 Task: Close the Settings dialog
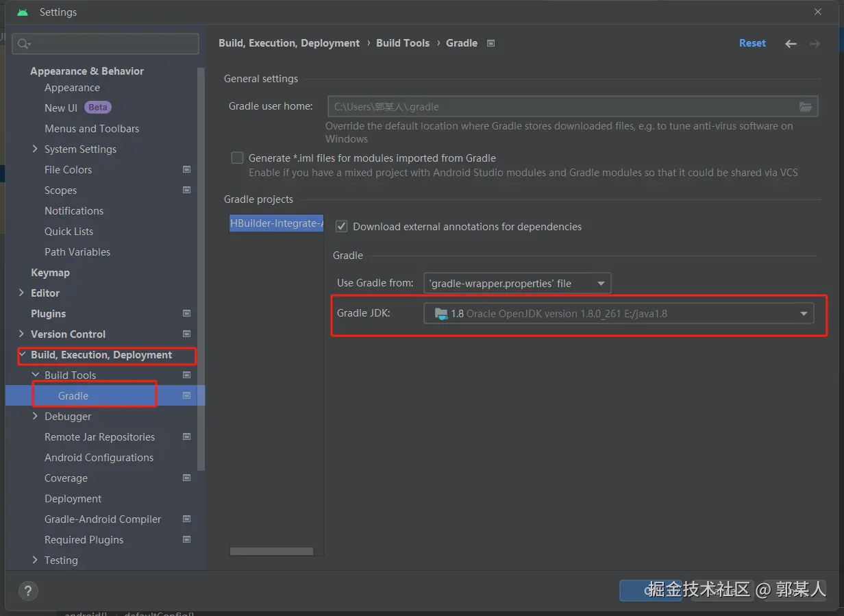(x=818, y=12)
